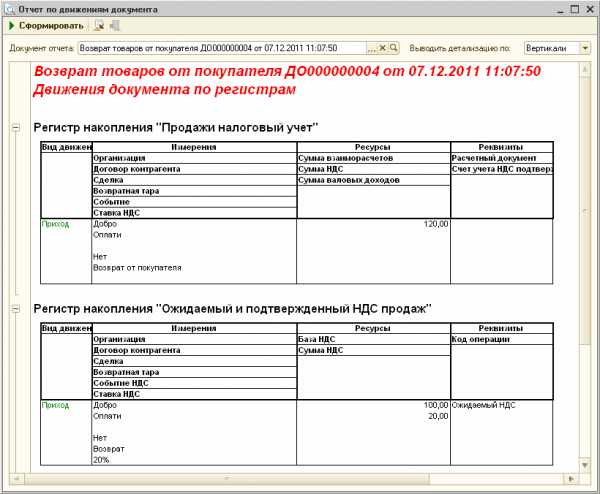Click the Расчетный документ header cell

pos(502,158)
